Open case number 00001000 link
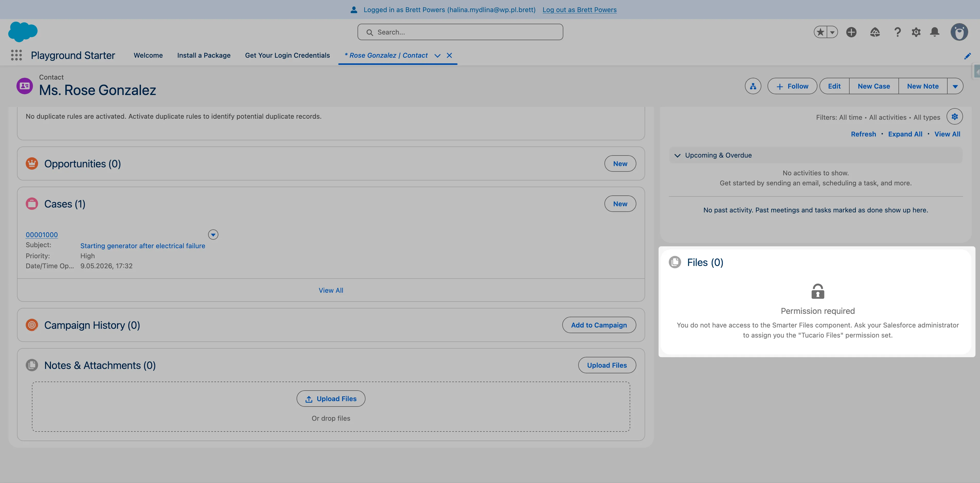Screen dimensions: 980x483 [42, 235]
